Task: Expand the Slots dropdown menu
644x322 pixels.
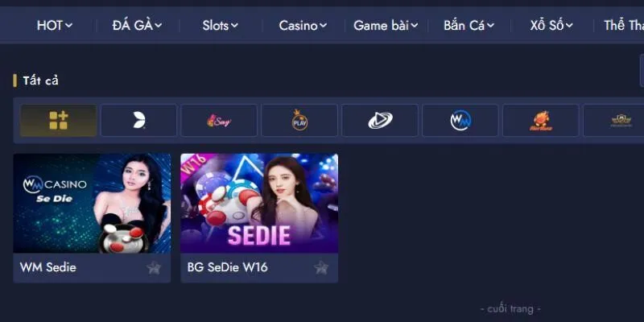Action: pyautogui.click(x=220, y=26)
